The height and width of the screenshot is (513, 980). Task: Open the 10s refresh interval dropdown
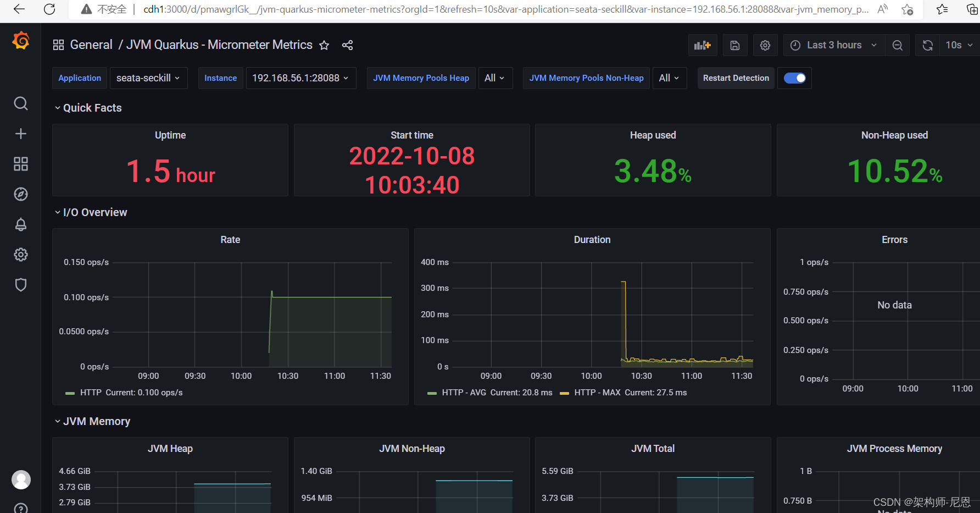tap(959, 45)
